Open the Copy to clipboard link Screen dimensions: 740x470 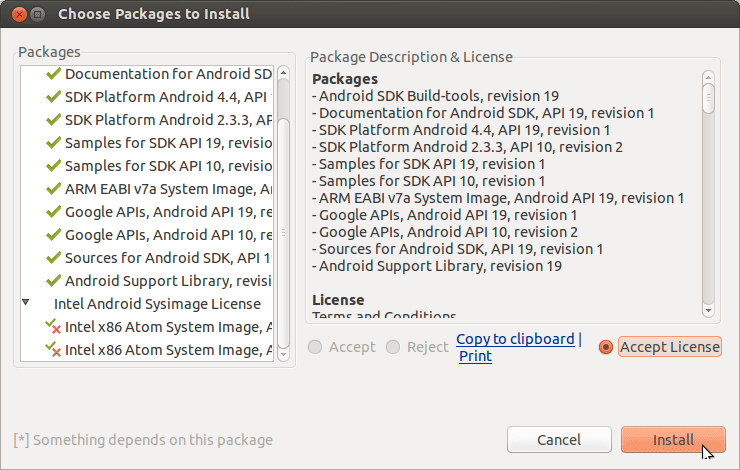point(515,339)
